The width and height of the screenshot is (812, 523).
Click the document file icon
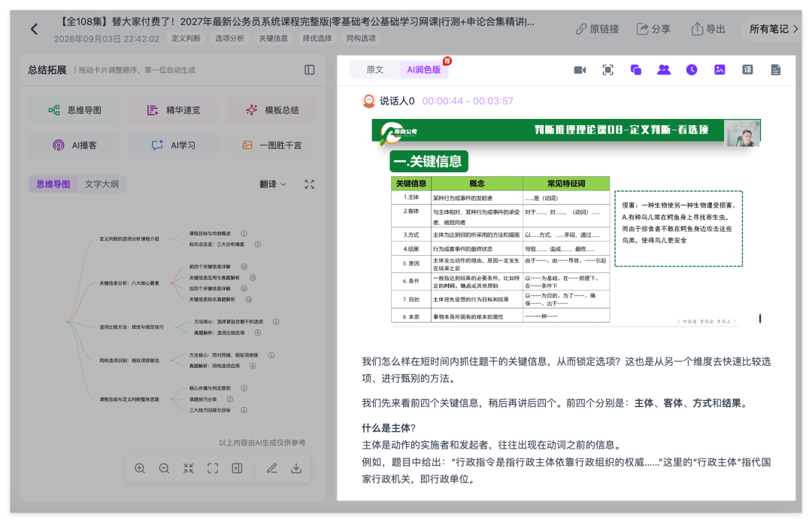click(x=775, y=70)
